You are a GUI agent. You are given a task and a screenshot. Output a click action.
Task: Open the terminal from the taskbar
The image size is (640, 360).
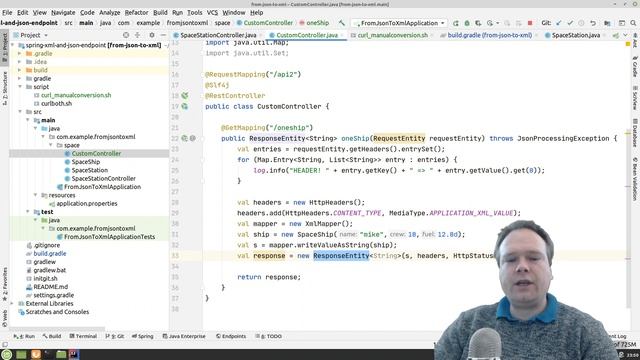click(x=49, y=354)
